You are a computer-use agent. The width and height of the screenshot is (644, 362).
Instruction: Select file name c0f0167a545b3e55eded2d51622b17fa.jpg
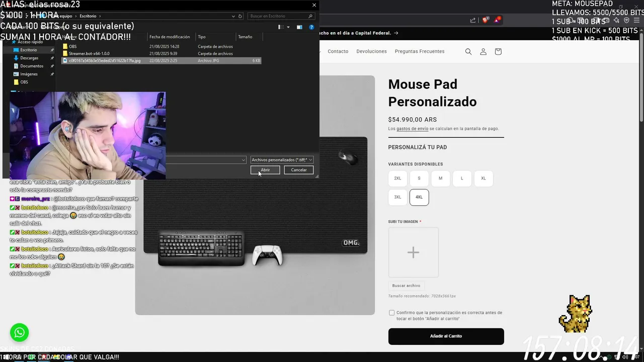(x=105, y=60)
